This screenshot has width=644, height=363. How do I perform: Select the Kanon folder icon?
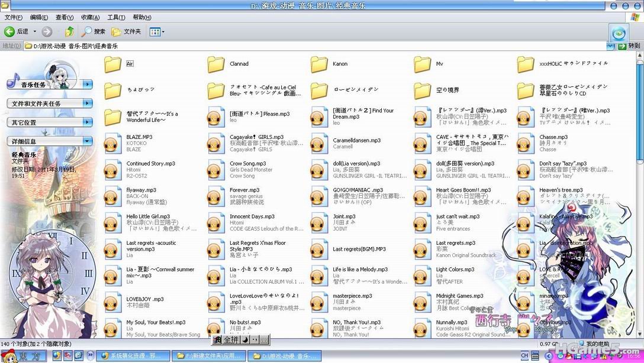click(x=319, y=64)
